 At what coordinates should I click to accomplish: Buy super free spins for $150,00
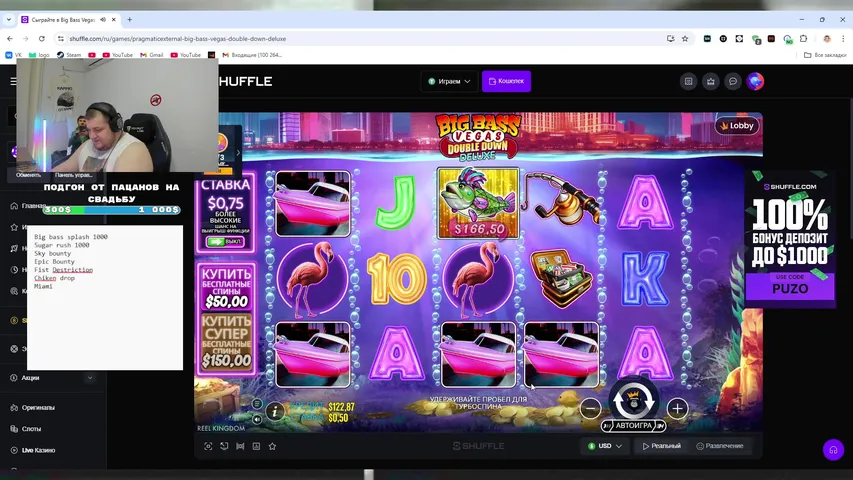226,341
